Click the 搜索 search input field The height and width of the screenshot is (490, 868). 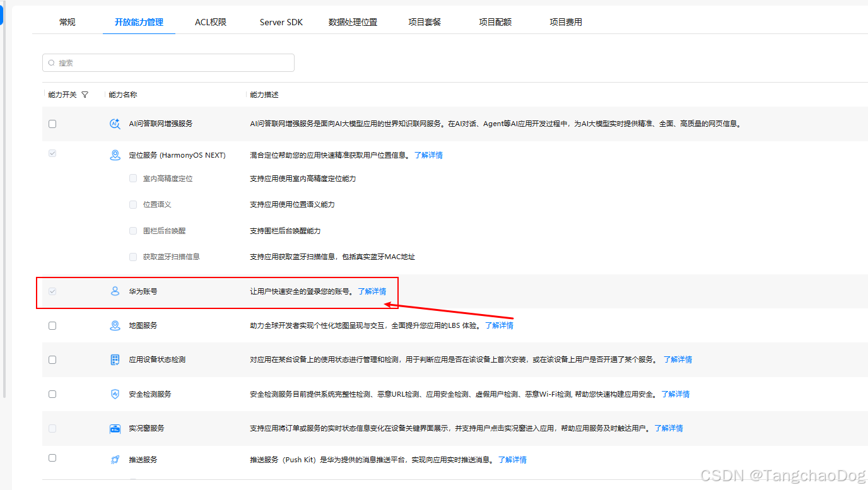[168, 63]
